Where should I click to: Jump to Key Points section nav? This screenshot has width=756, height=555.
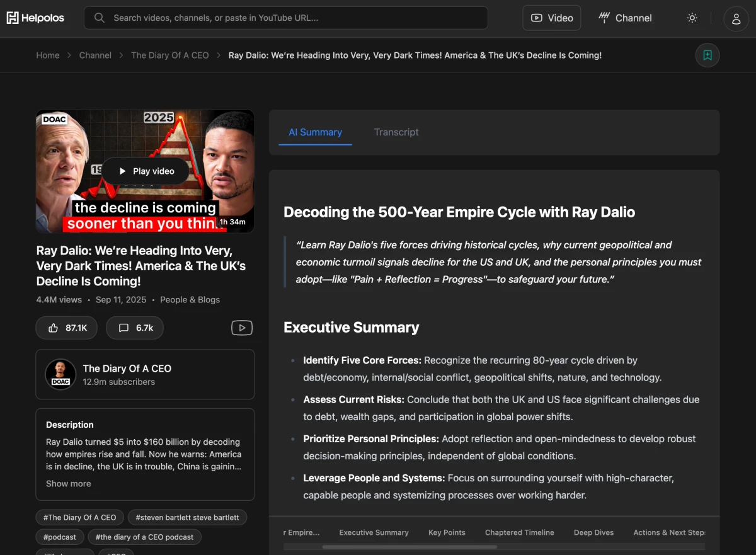[447, 532]
